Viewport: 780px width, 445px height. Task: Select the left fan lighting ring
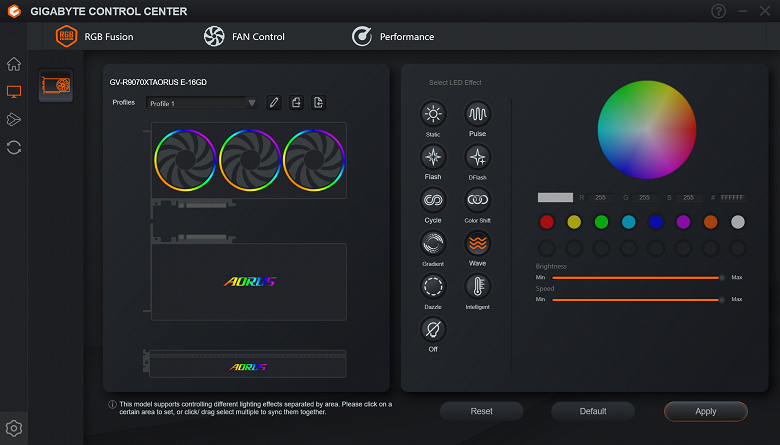(x=185, y=160)
